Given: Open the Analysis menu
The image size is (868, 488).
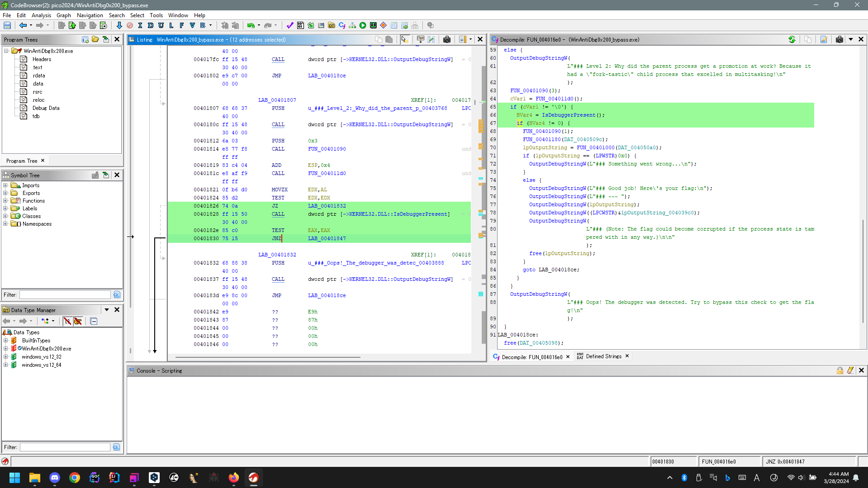Looking at the screenshot, I should tap(41, 15).
